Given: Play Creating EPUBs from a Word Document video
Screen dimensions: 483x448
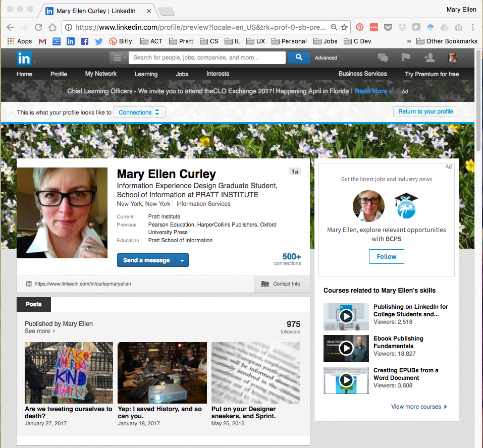Looking at the screenshot, I should coord(346,380).
